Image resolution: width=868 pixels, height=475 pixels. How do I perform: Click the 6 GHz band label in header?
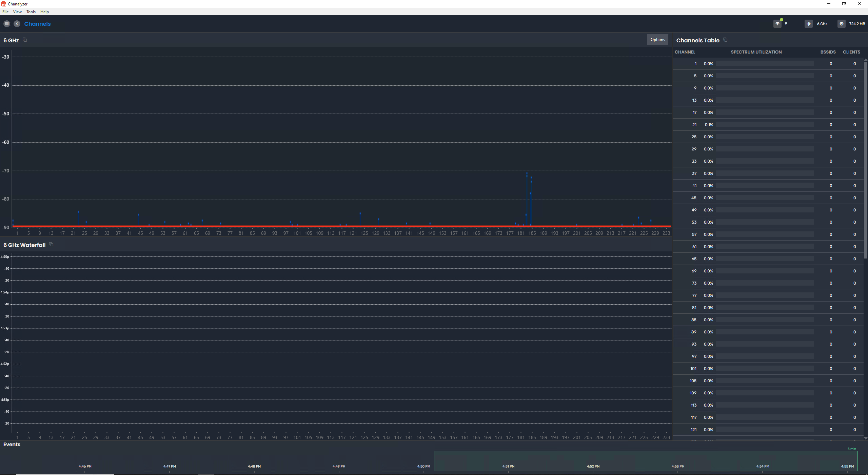click(822, 24)
